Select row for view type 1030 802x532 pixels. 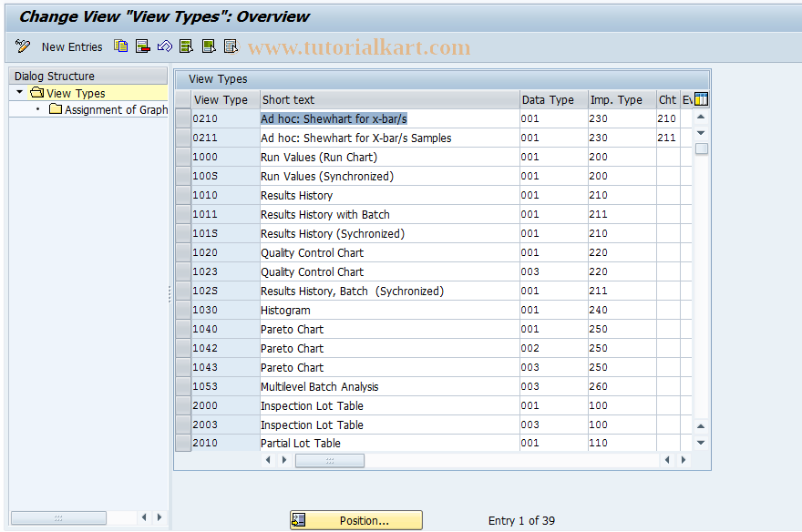[x=183, y=310]
